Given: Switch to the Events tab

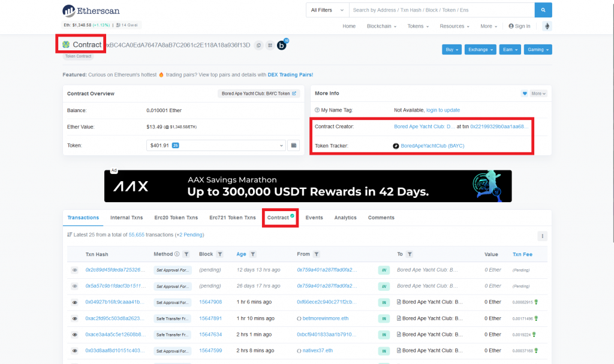Looking at the screenshot, I should coord(314,218).
